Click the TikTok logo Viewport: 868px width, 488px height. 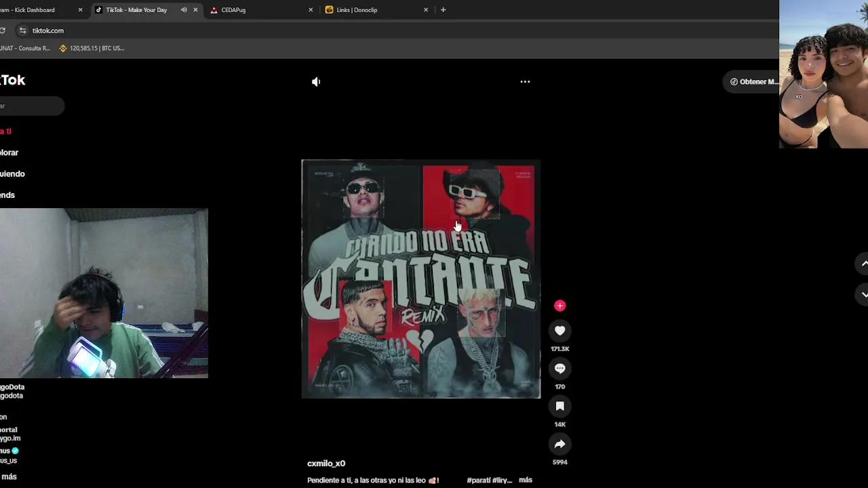tap(12, 80)
